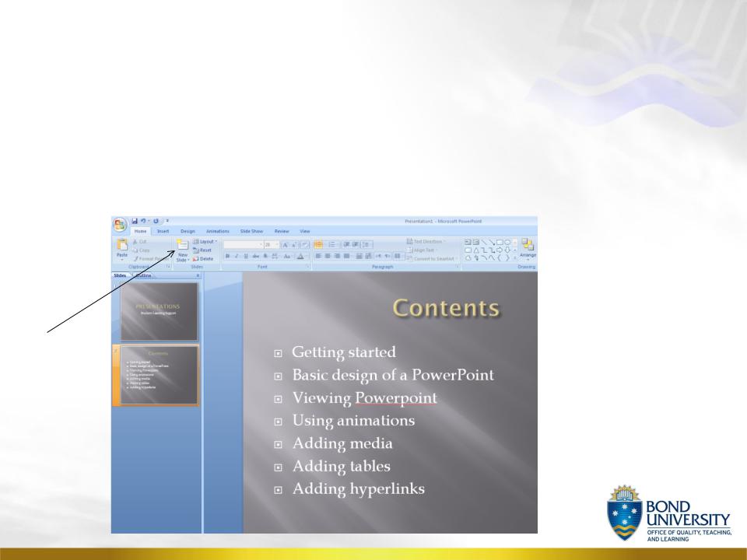Toggle Text Shadow formatting
Image resolution: width=747 pixels, height=560 pixels.
pos(265,256)
